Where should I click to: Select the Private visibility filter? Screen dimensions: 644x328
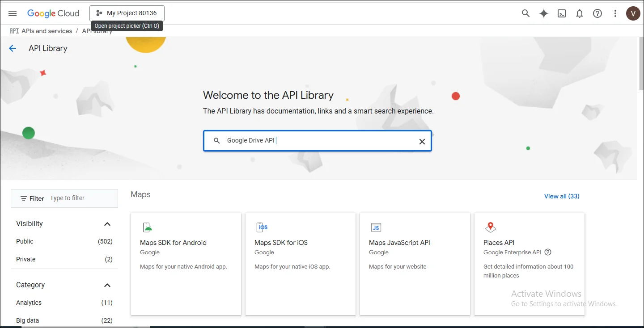(x=64, y=259)
